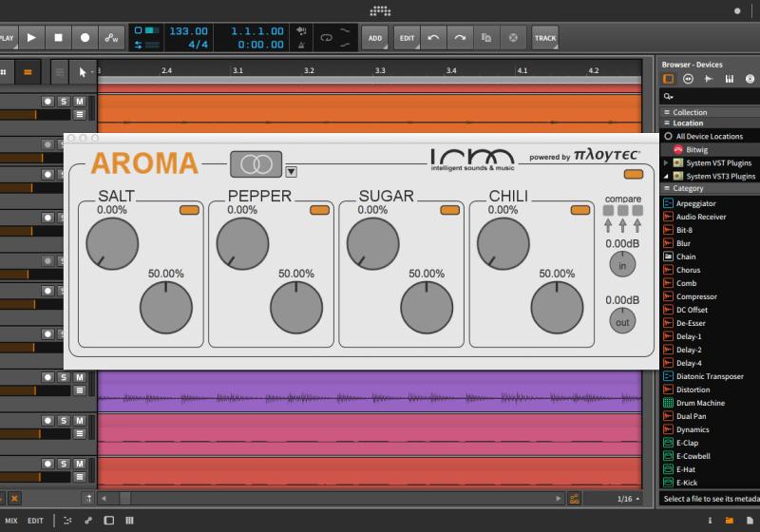Click the Redo arrow icon

point(460,38)
